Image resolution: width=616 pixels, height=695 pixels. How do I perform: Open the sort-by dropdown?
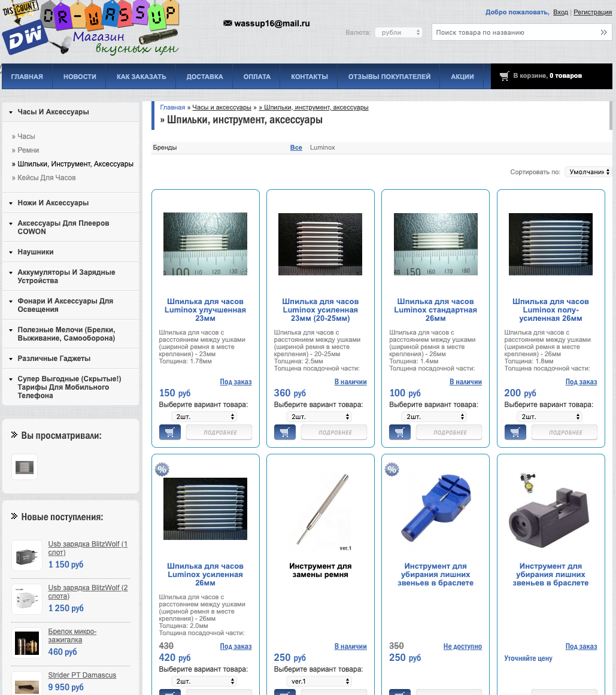click(588, 172)
